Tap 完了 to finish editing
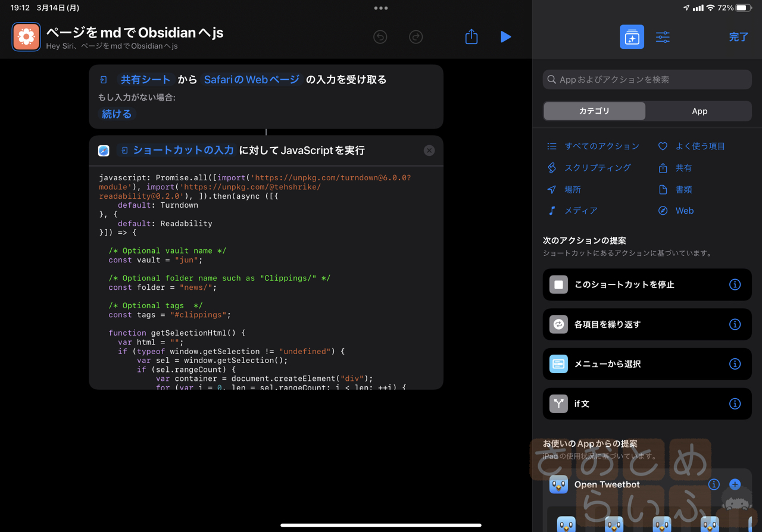762x532 pixels. (x=739, y=37)
